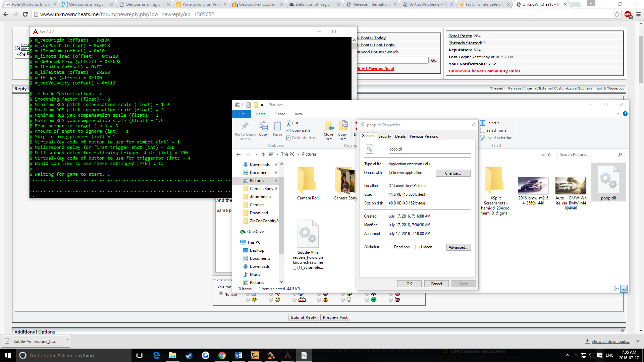Click Copy path ribbon icon
This screenshot has height=362, width=644.
(288, 130)
